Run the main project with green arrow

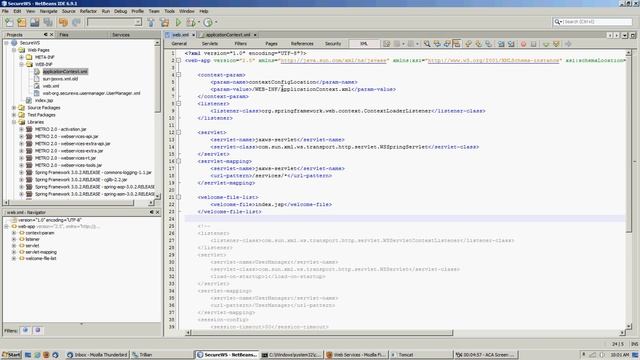(178, 22)
